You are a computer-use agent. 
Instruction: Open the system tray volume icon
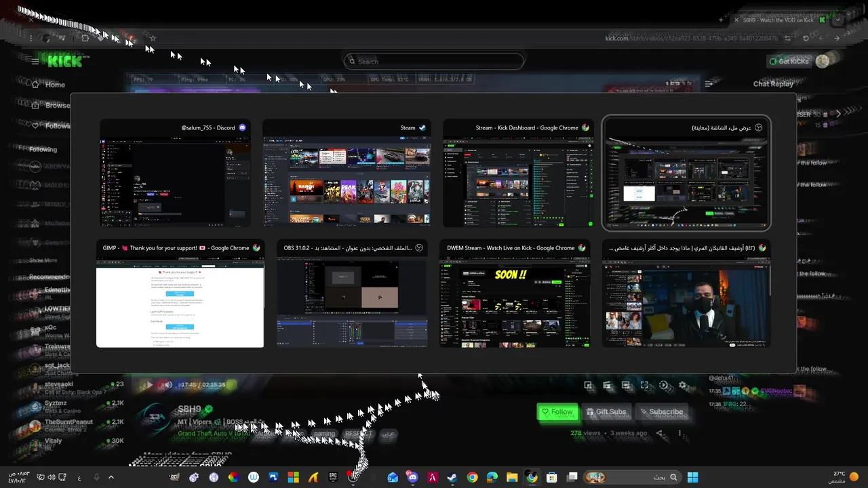(x=52, y=477)
